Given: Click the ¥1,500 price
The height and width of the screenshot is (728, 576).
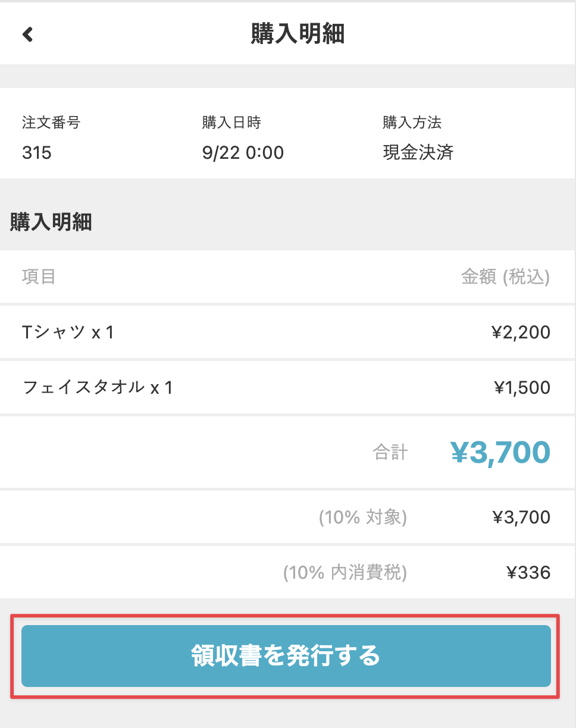Looking at the screenshot, I should (522, 388).
